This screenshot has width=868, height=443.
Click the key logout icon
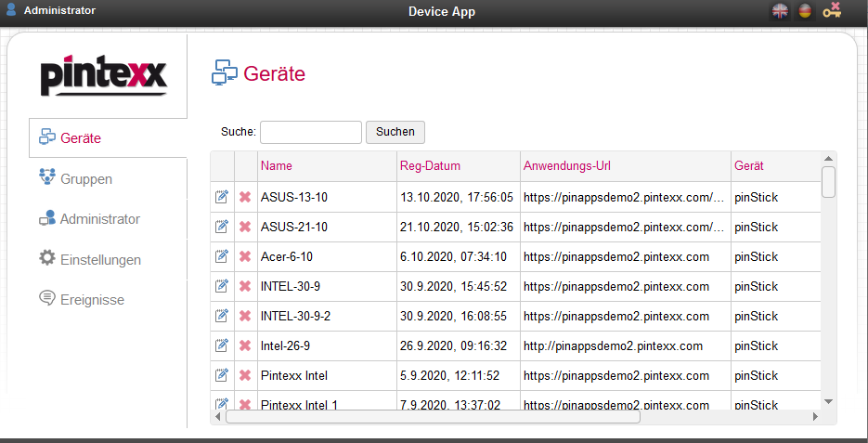point(832,10)
